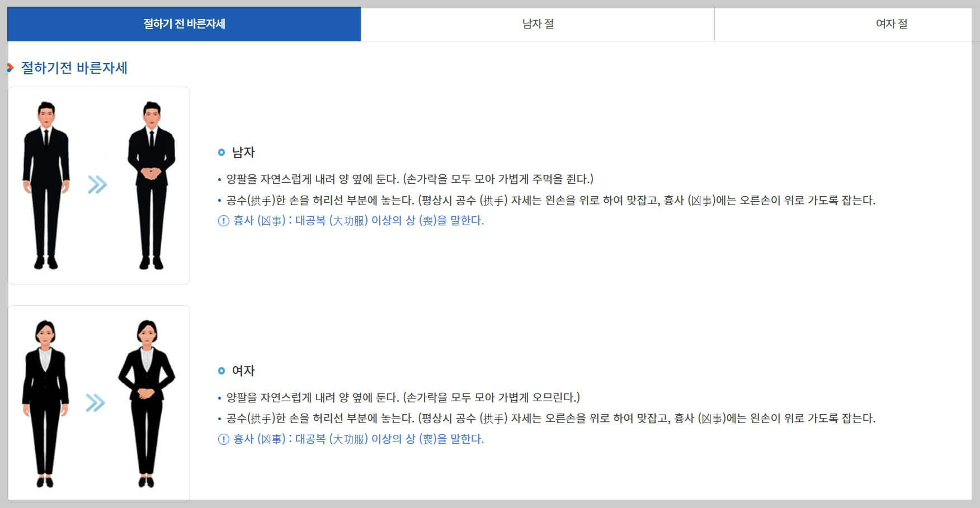Click the blue bullet icon before 남자 heading
This screenshot has height=508, width=980.
pyautogui.click(x=220, y=151)
